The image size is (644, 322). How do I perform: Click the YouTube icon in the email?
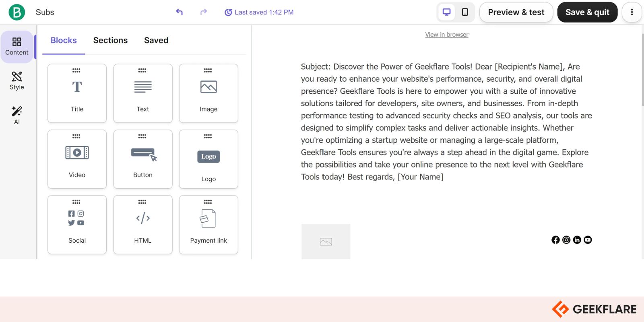pyautogui.click(x=588, y=240)
